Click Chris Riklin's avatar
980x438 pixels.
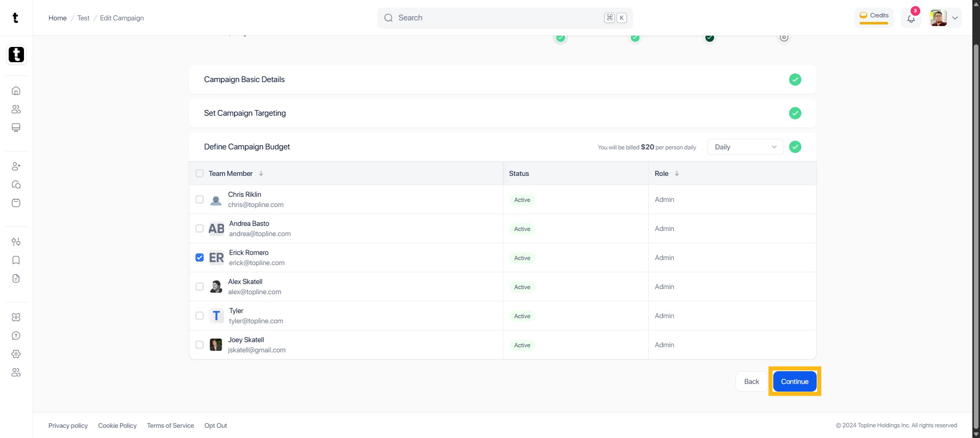[x=216, y=200]
